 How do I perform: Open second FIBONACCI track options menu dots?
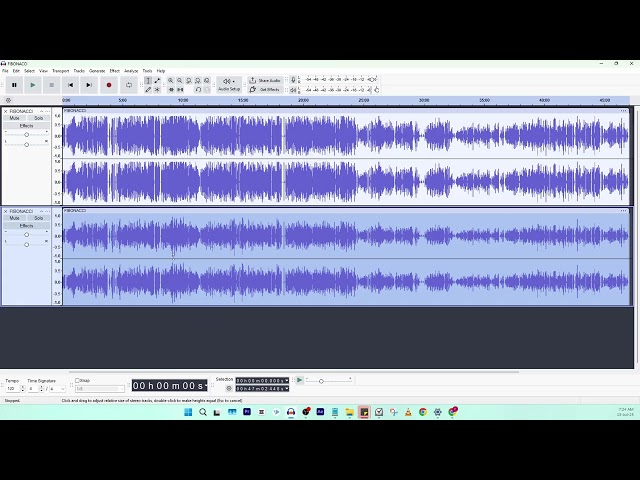(47, 211)
